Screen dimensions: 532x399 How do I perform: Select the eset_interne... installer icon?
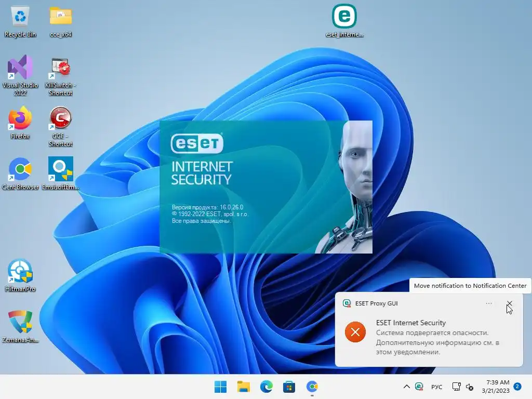click(344, 20)
